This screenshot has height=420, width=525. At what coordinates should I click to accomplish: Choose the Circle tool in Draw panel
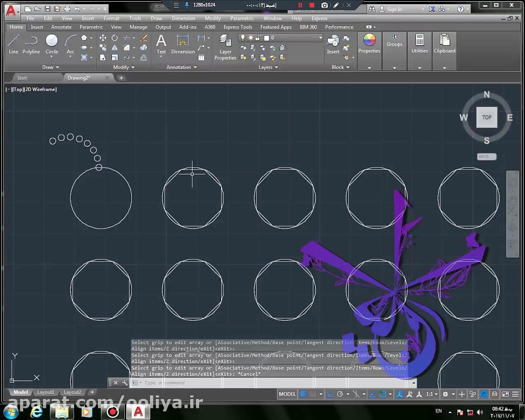(x=51, y=44)
